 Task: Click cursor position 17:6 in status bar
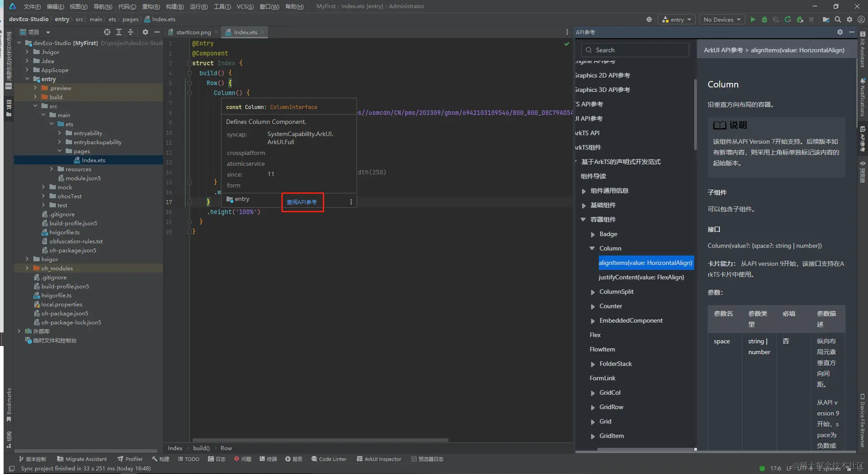775,468
